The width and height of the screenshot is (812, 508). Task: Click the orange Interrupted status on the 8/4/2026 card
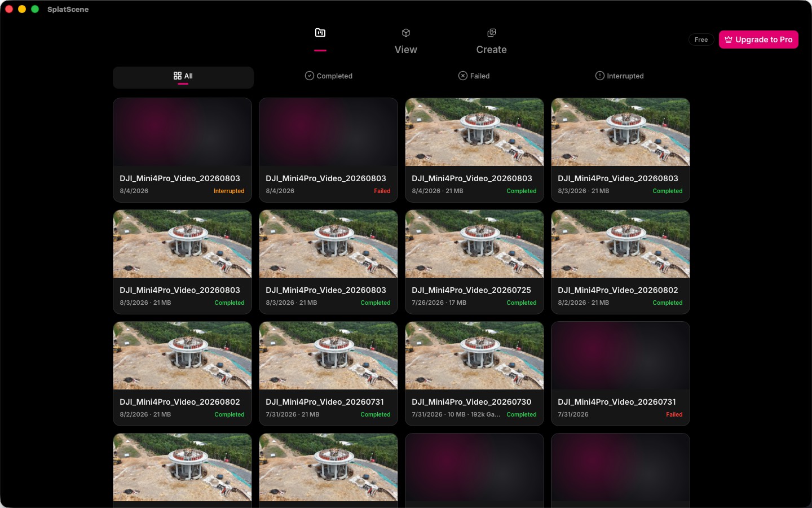click(229, 191)
